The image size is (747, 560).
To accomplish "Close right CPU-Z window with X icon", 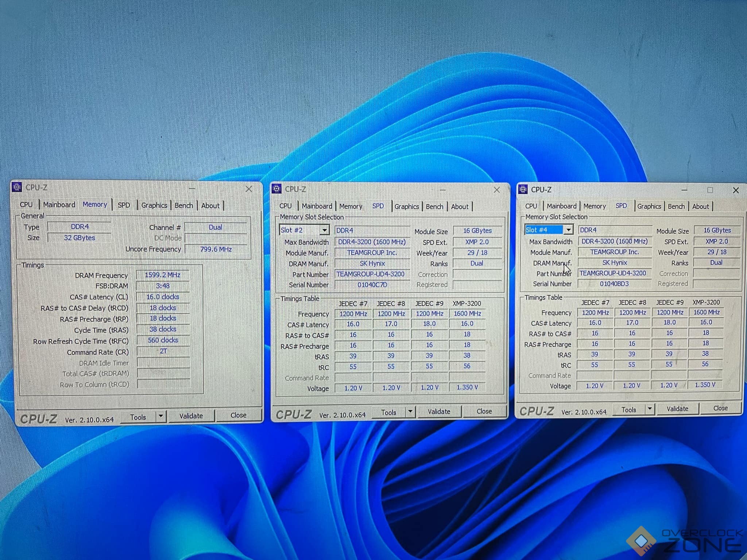I will coord(736,190).
